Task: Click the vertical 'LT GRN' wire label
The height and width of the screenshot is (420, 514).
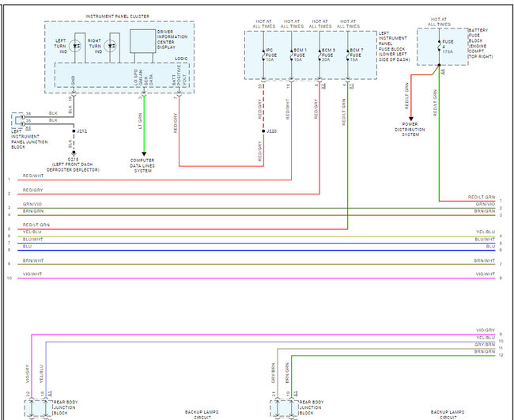Action: [140, 121]
